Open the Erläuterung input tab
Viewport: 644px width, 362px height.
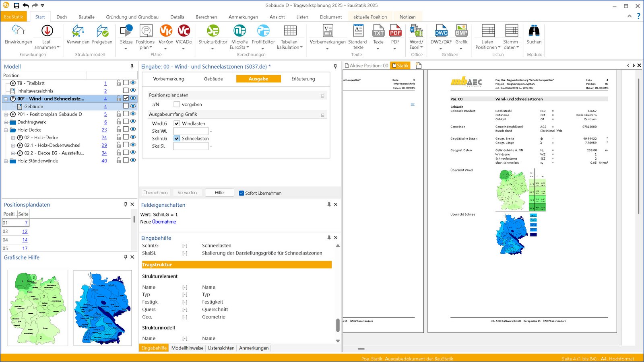[303, 79]
